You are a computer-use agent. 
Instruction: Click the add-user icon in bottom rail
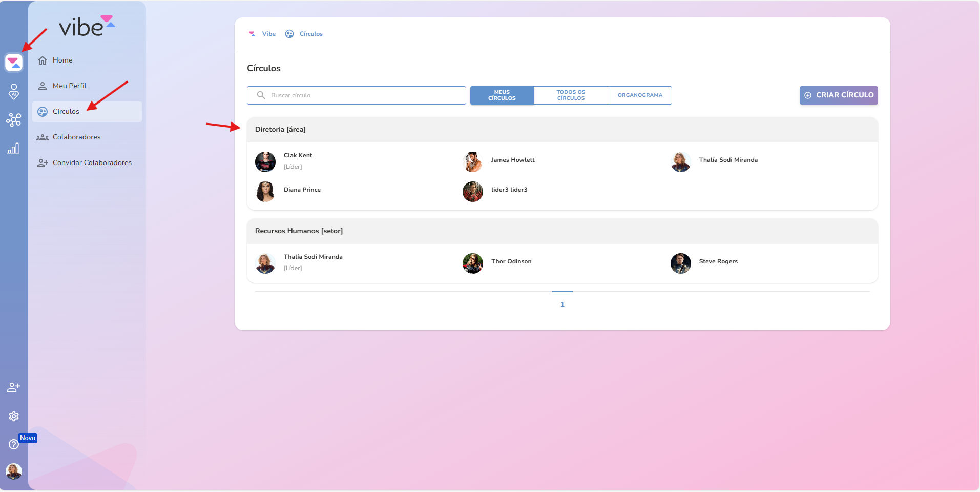[x=14, y=387]
